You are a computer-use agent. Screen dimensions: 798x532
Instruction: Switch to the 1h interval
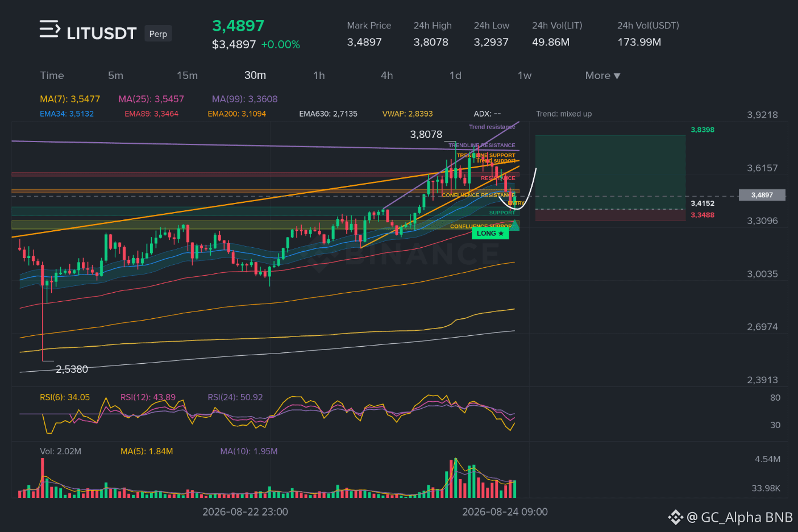319,76
